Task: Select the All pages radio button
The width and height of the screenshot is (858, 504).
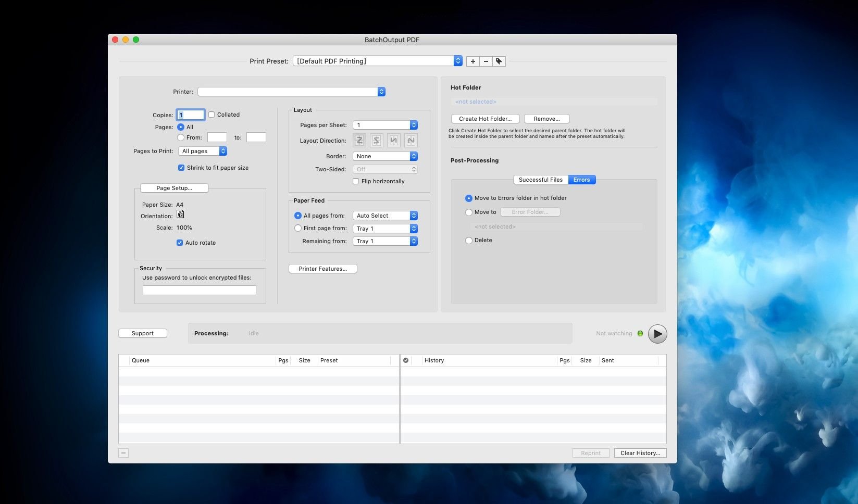Action: (181, 127)
